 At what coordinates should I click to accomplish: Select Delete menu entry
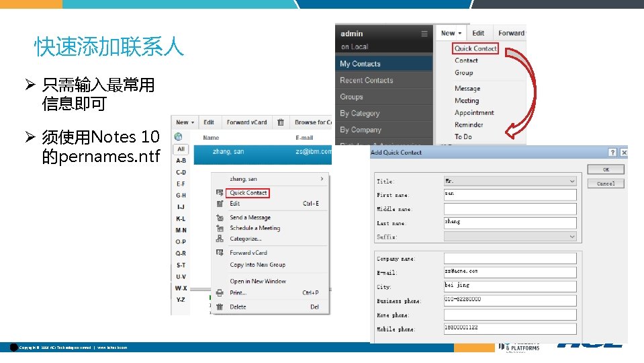[x=238, y=307]
